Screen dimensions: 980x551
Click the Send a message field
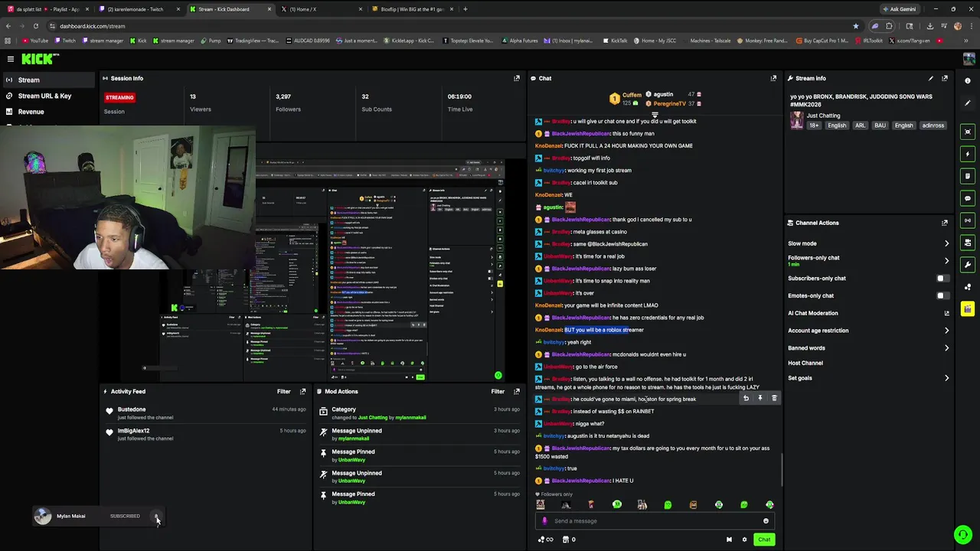tap(655, 521)
